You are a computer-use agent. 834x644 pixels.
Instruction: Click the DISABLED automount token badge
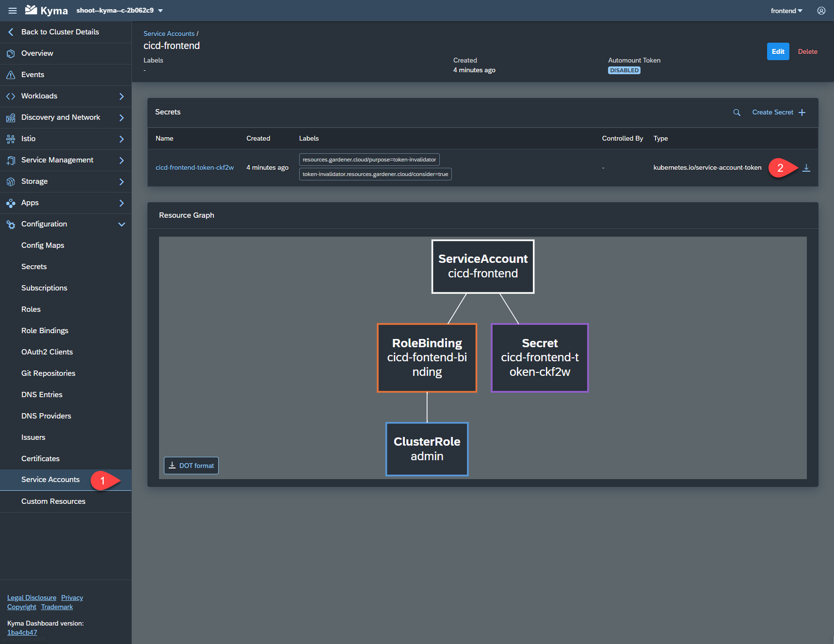[x=624, y=70]
